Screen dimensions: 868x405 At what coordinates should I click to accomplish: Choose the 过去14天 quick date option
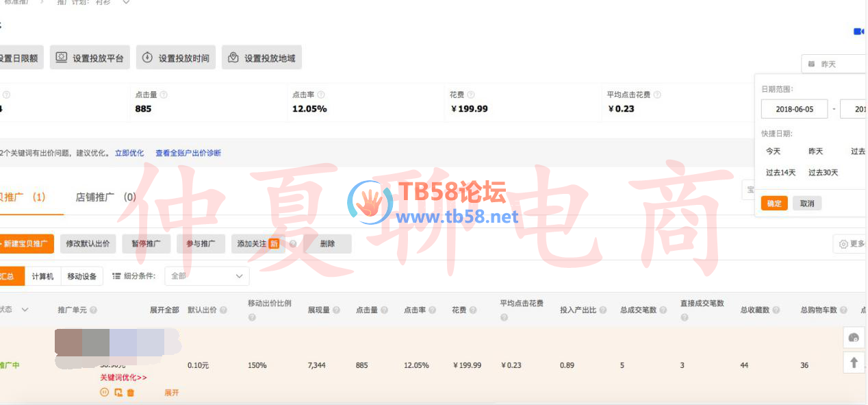point(780,173)
